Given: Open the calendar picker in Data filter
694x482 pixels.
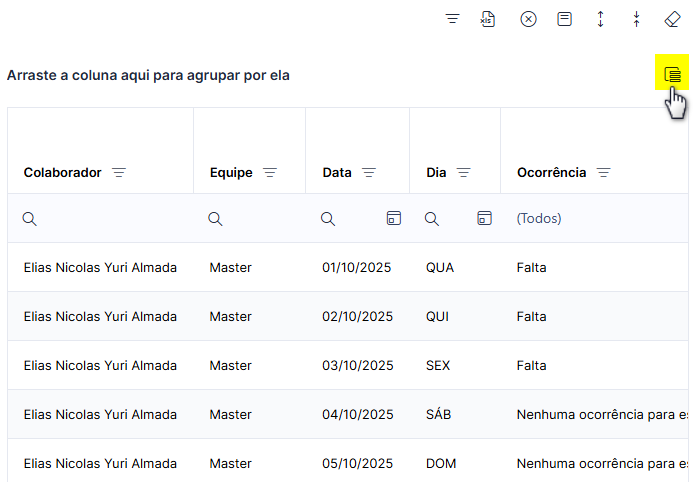Looking at the screenshot, I should (x=394, y=218).
